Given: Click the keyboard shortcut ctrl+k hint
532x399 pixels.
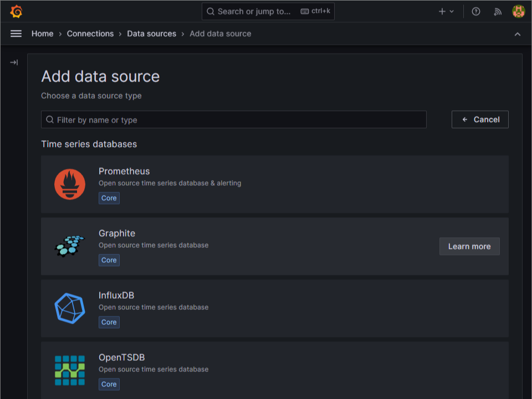Looking at the screenshot, I should pyautogui.click(x=315, y=11).
